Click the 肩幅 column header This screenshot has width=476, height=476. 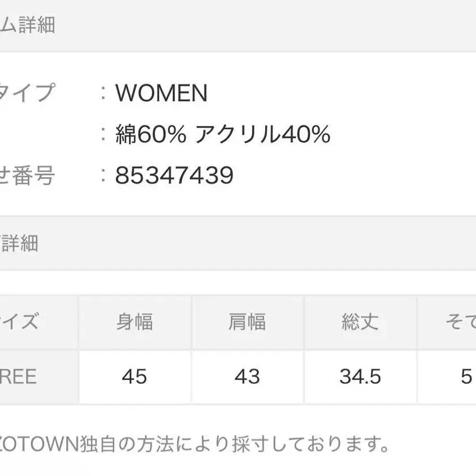coord(247,322)
